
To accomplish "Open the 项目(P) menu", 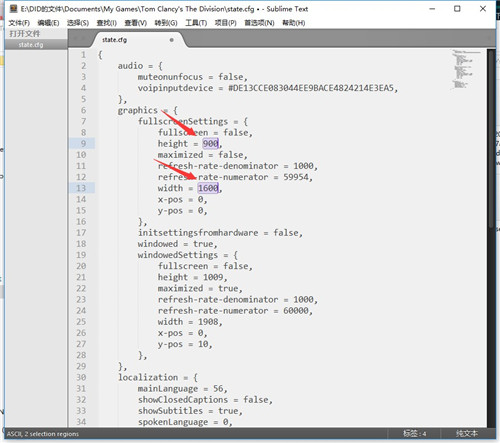I will [x=225, y=23].
